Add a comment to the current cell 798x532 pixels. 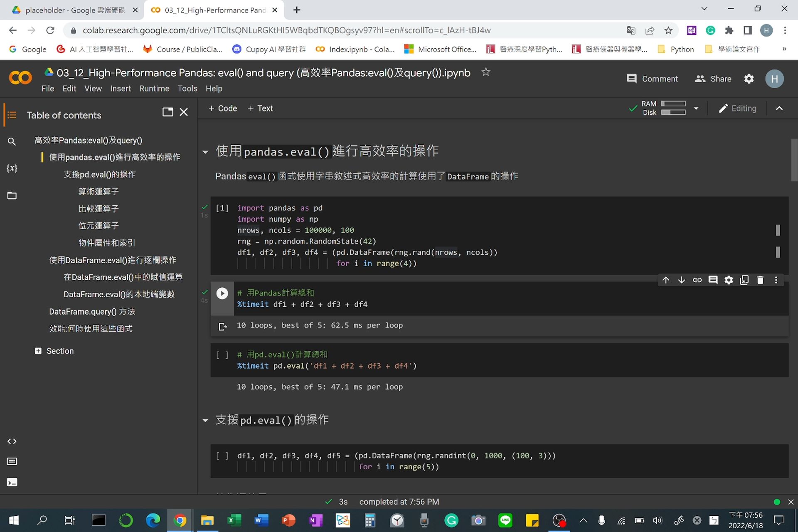pyautogui.click(x=713, y=280)
